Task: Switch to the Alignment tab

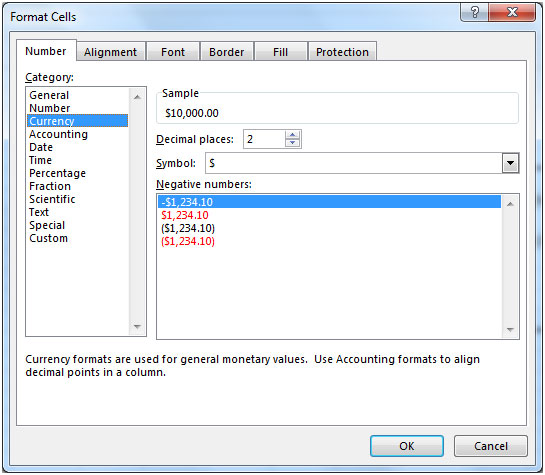Action: point(111,52)
